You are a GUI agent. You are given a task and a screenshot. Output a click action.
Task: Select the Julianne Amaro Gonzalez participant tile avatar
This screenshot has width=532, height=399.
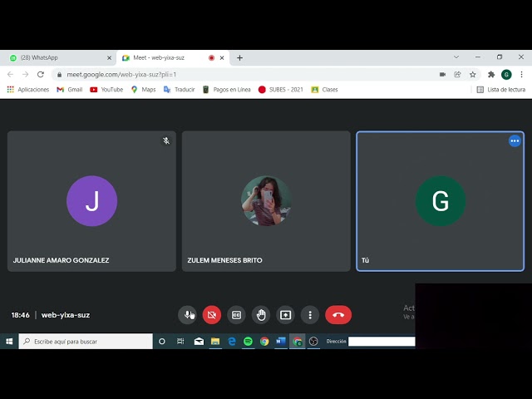[x=92, y=201]
